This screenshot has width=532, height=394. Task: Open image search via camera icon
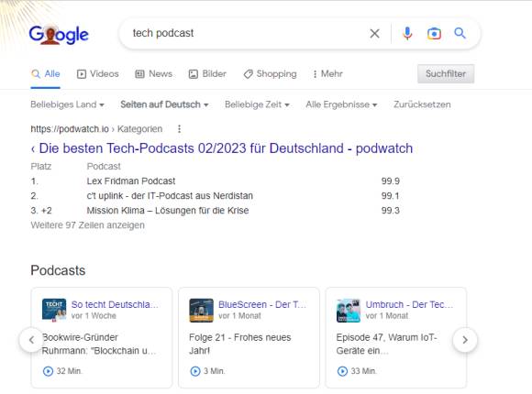click(x=434, y=34)
